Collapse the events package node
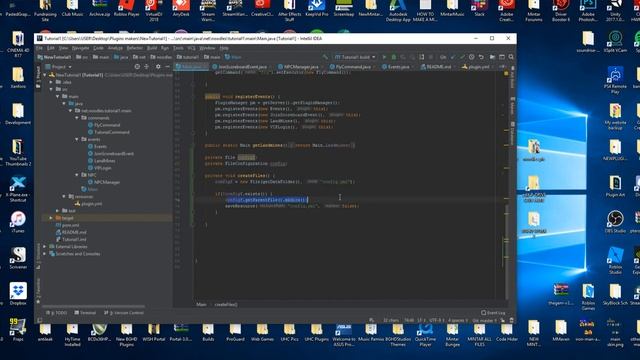Viewport: 640px width, 360px height. 77,139
